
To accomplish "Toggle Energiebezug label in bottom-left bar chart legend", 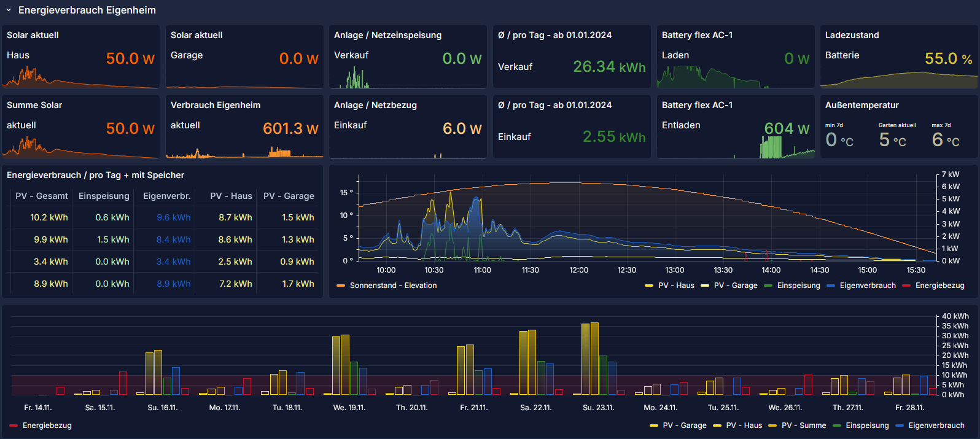I will pos(47,426).
